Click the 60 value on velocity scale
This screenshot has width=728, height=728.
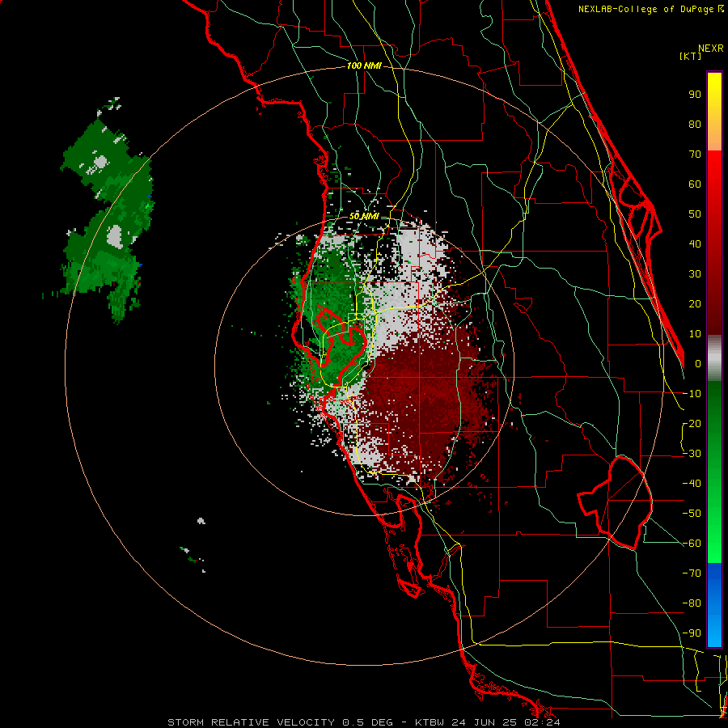(x=695, y=184)
